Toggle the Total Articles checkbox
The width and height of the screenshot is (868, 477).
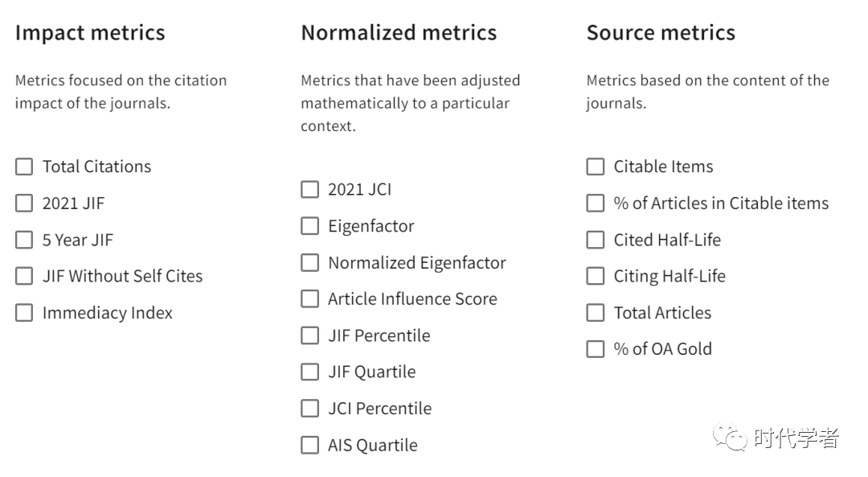[x=596, y=312]
